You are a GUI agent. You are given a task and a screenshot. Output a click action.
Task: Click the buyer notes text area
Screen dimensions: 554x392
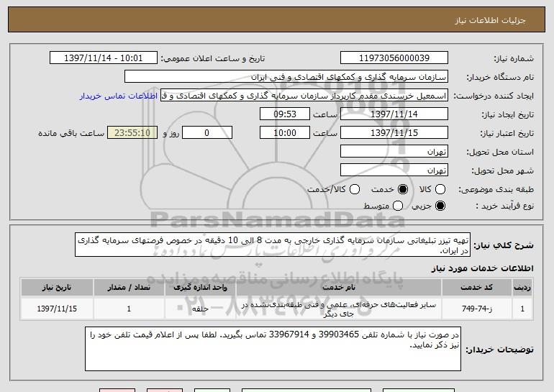tap(273, 349)
